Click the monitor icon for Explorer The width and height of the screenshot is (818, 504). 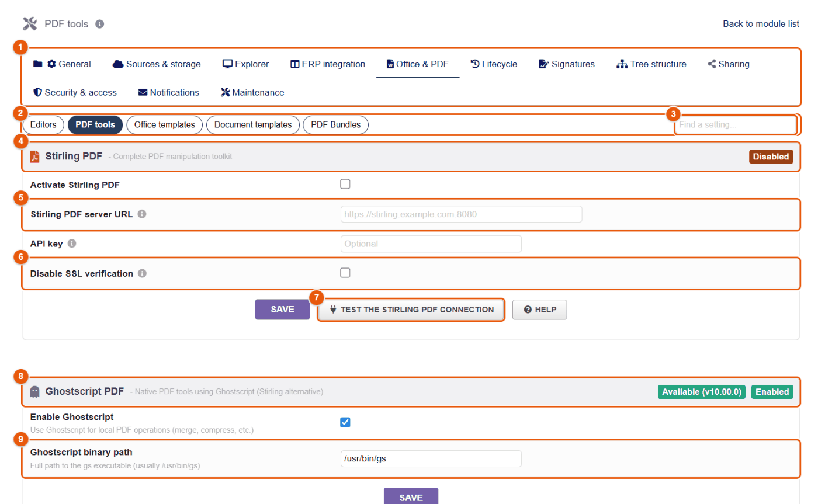228,64
